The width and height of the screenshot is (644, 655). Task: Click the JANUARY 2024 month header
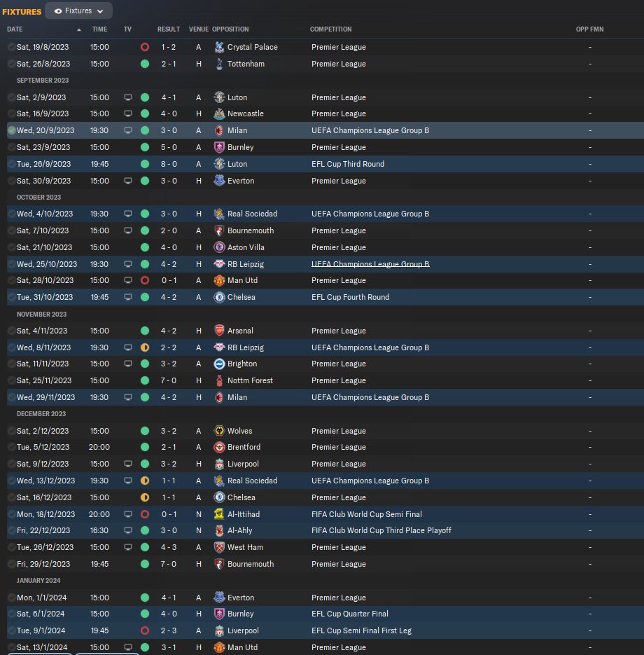[38, 580]
